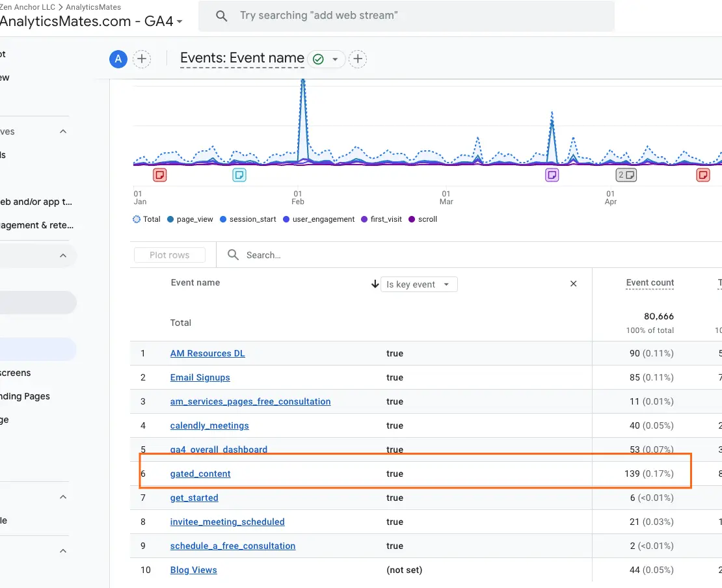Image resolution: width=722 pixels, height=588 pixels.
Task: Open the get_started event link
Action: [194, 498]
